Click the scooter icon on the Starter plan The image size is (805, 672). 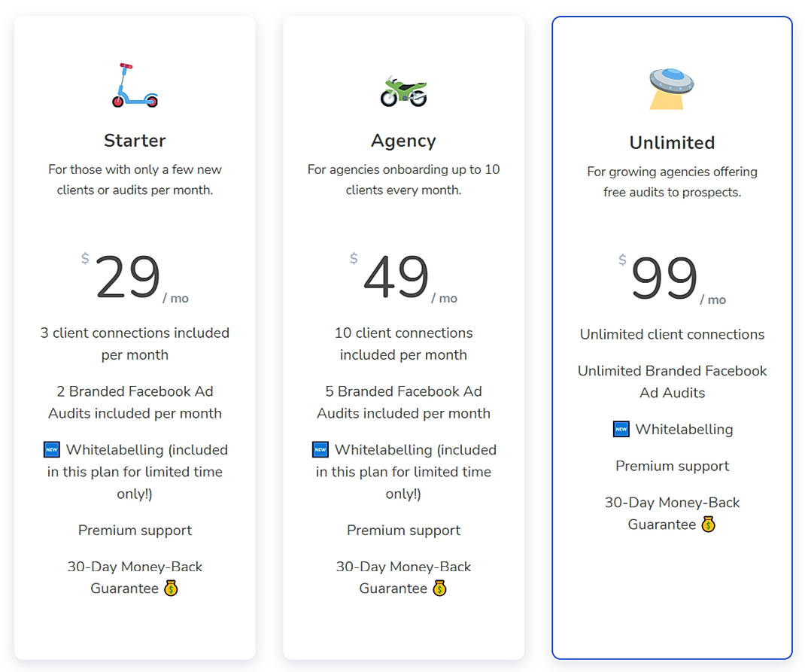point(134,83)
